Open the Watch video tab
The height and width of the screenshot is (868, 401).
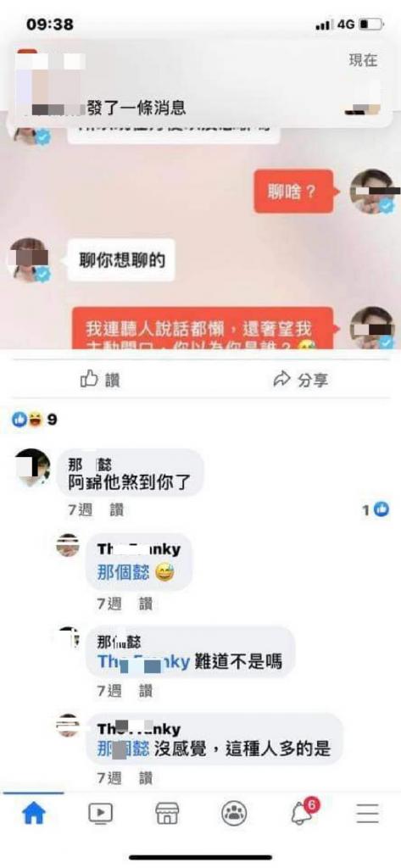click(x=100, y=813)
